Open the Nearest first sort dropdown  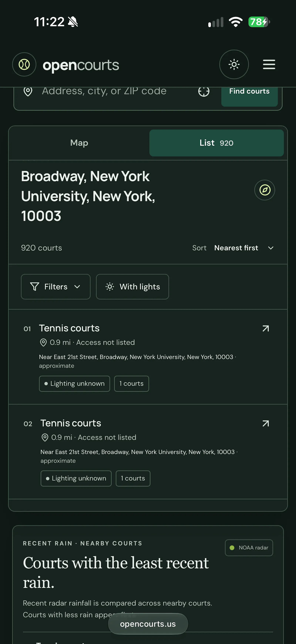(x=244, y=248)
